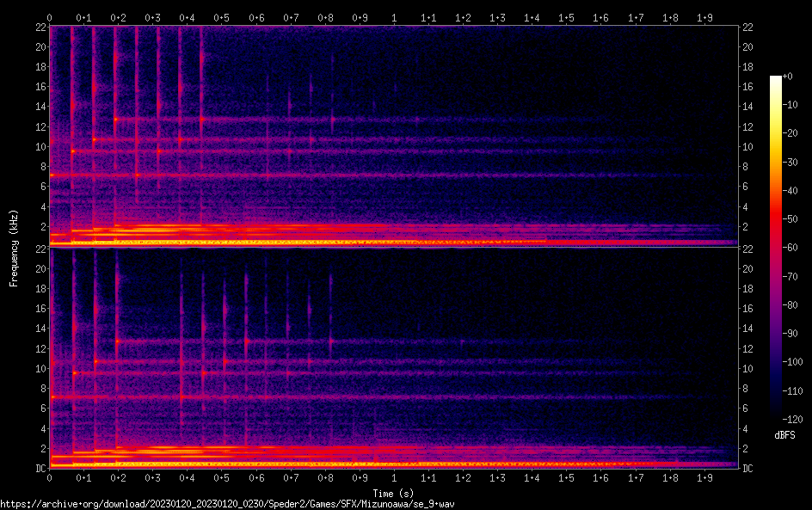Screen dimensions: 812x510
Task: Select the "Frequency (kHz)" axis label
Action: tap(14, 248)
